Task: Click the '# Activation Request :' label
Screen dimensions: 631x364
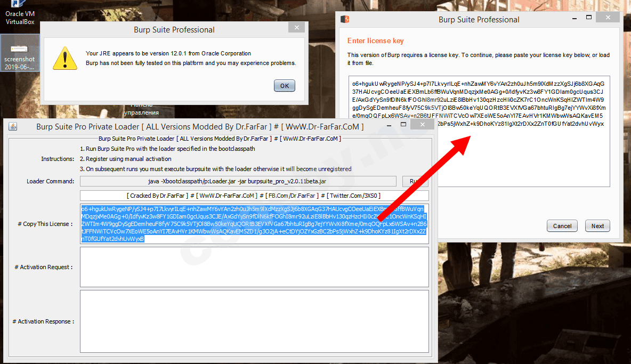Action: coord(44,267)
